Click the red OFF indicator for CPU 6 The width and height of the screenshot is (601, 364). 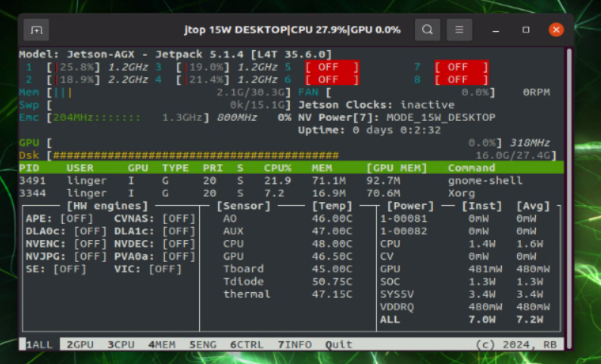[332, 79]
